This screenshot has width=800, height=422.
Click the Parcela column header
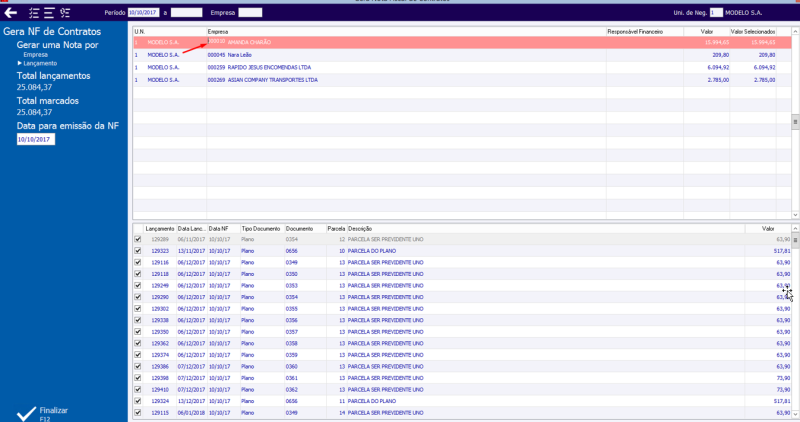point(336,229)
